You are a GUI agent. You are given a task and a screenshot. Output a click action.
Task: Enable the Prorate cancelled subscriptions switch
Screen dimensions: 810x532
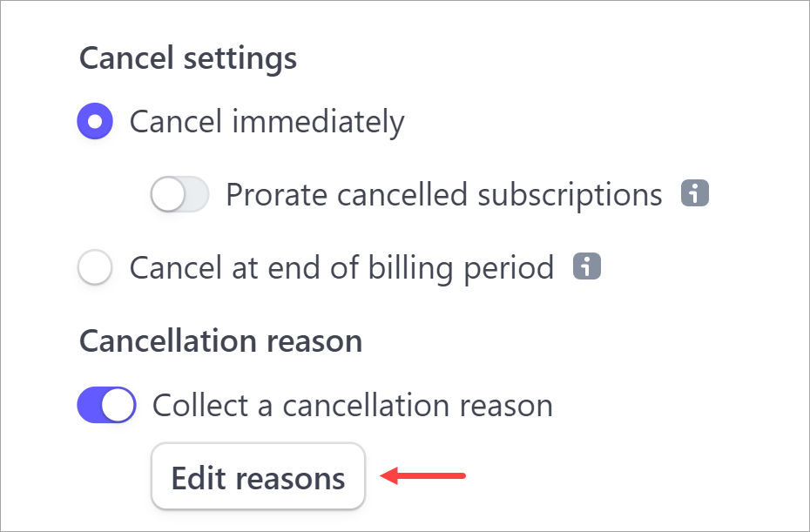(179, 194)
